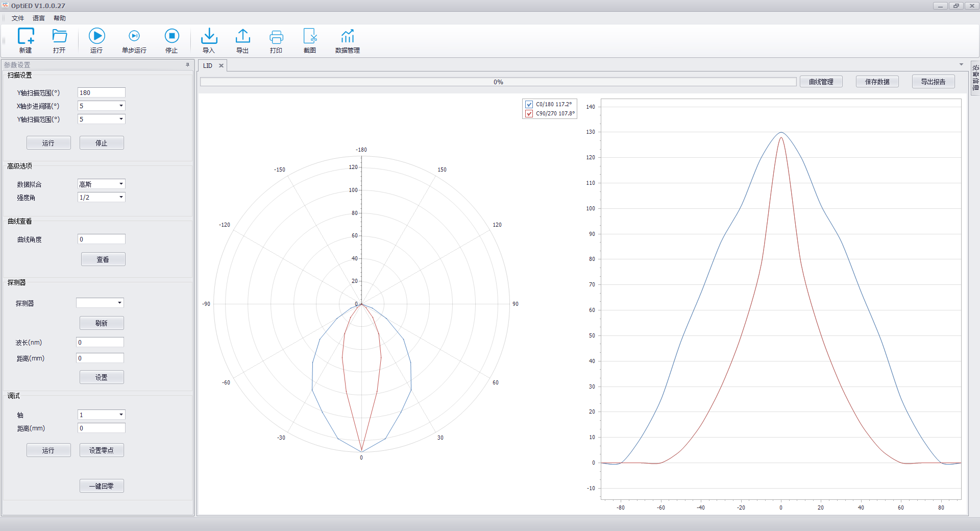Expand the X轴步进间隔 dropdown
The width and height of the screenshot is (980, 531).
click(121, 106)
